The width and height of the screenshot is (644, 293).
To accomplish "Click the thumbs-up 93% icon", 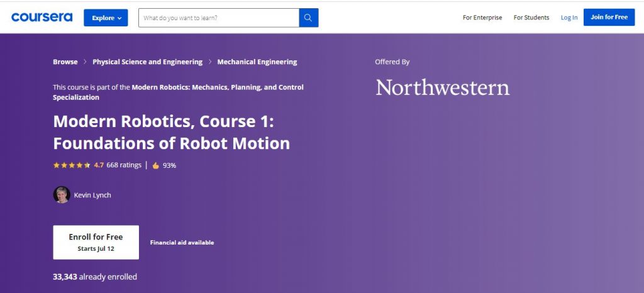I will point(155,166).
